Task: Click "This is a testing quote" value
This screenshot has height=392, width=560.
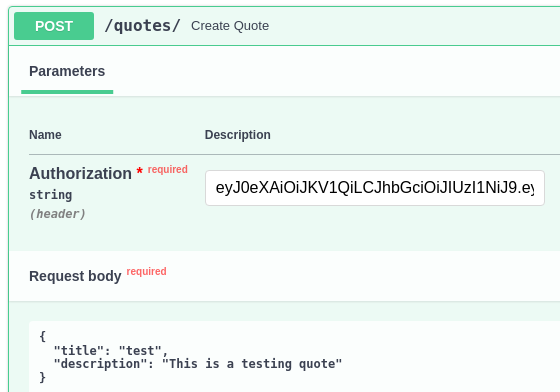Action: coord(252,364)
